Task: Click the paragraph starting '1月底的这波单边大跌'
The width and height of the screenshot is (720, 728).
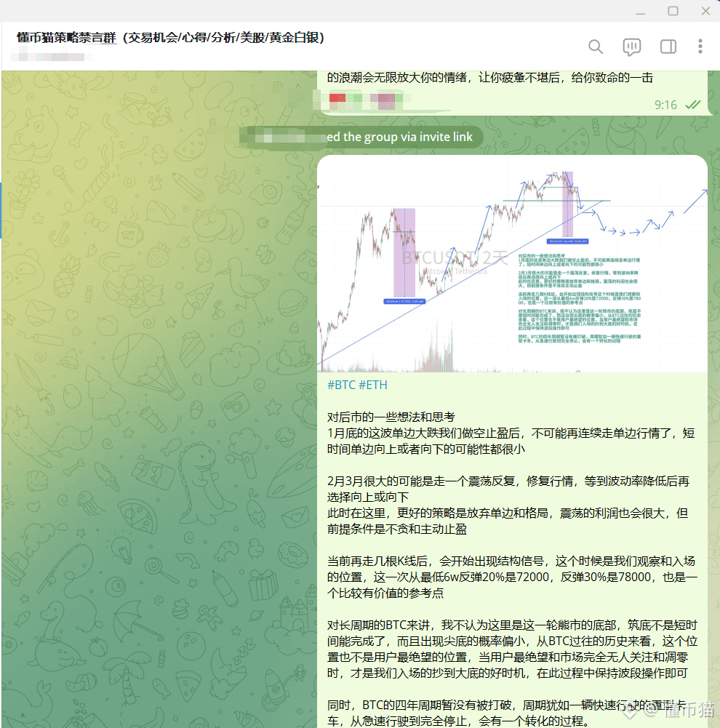Action: (511, 441)
